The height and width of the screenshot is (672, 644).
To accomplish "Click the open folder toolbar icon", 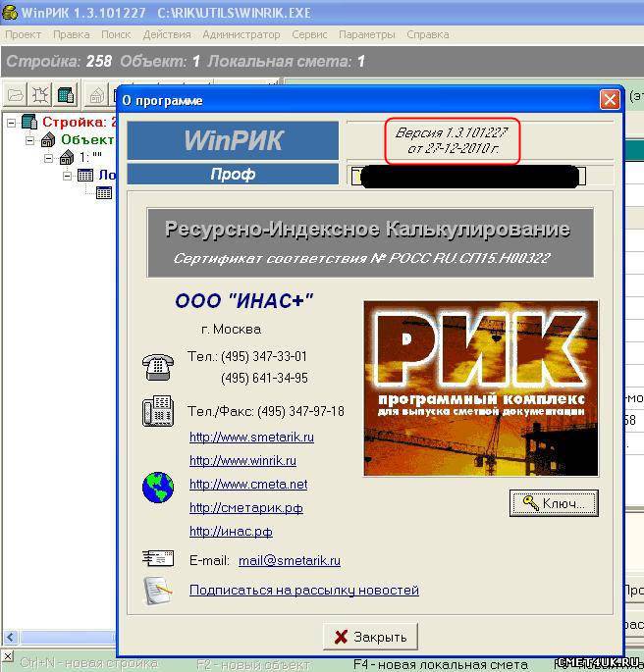I will (16, 95).
